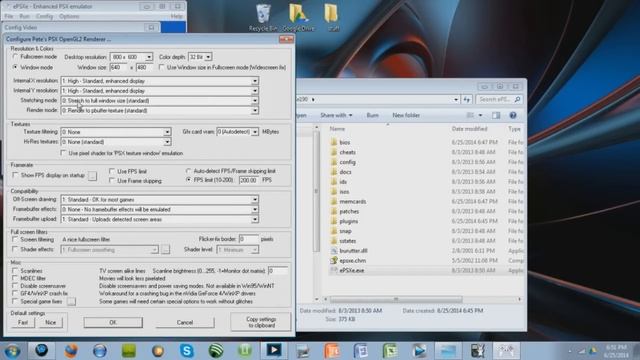This screenshot has height=360, width=640.
Task: Select Auto-detect FPS/Frame skipping limit radio
Action: click(x=189, y=171)
